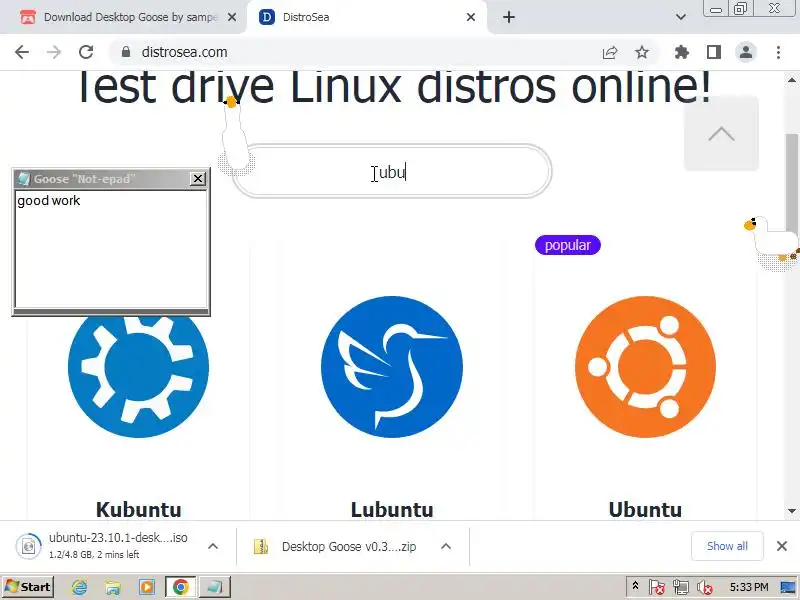This screenshot has height=600, width=800.
Task: Click page scrollbar up arrow
Action: pos(791,80)
